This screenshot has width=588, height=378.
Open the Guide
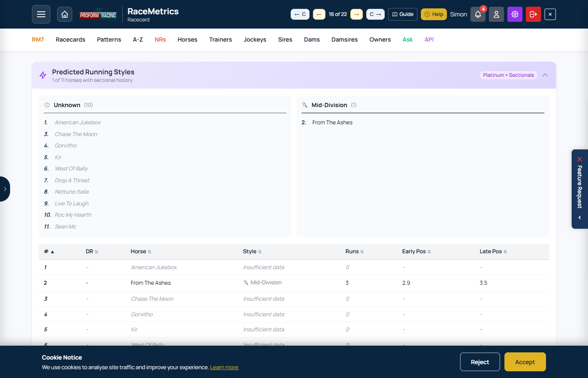[402, 14]
